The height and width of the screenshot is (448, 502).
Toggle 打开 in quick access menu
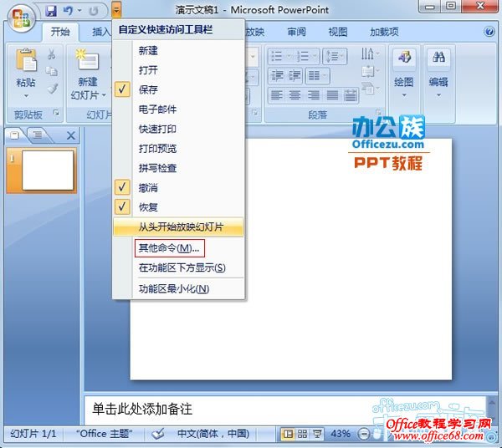click(179, 70)
